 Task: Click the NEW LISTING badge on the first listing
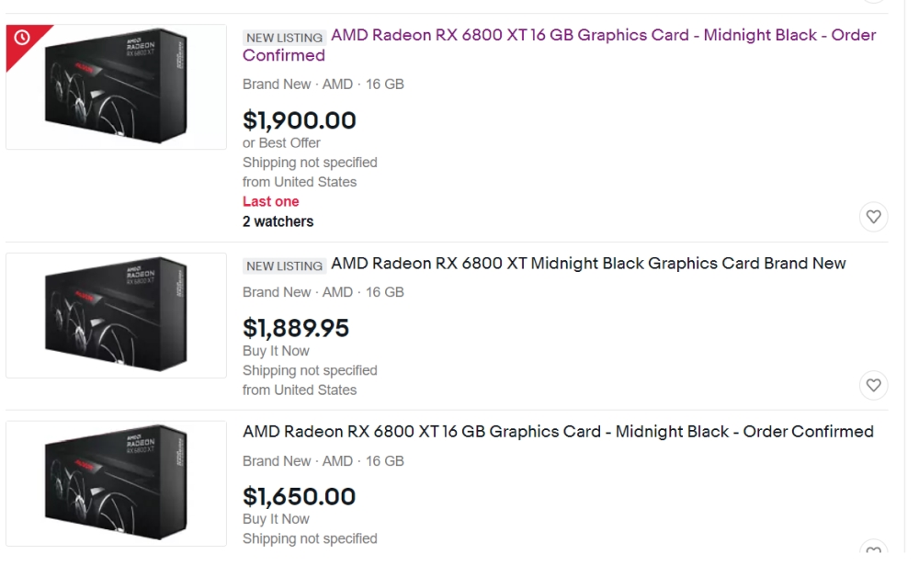(x=283, y=37)
